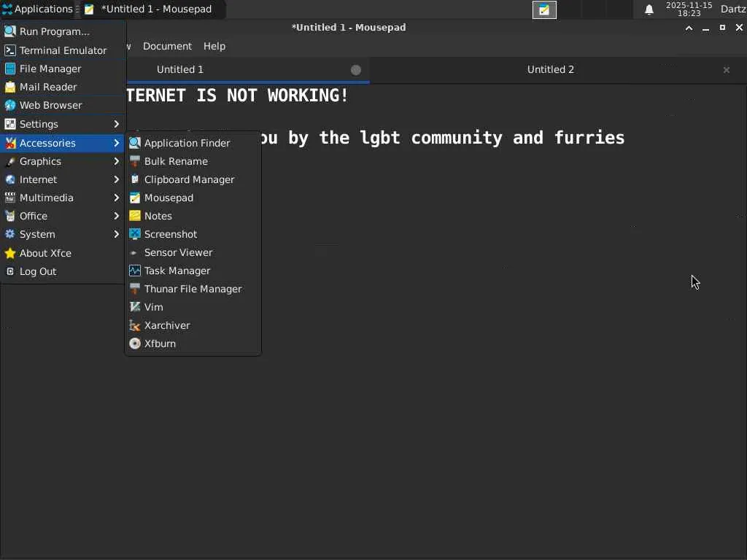Click the Untitled 1 Mousepad taskbar button
This screenshot has width=747, height=560.
tap(152, 9)
